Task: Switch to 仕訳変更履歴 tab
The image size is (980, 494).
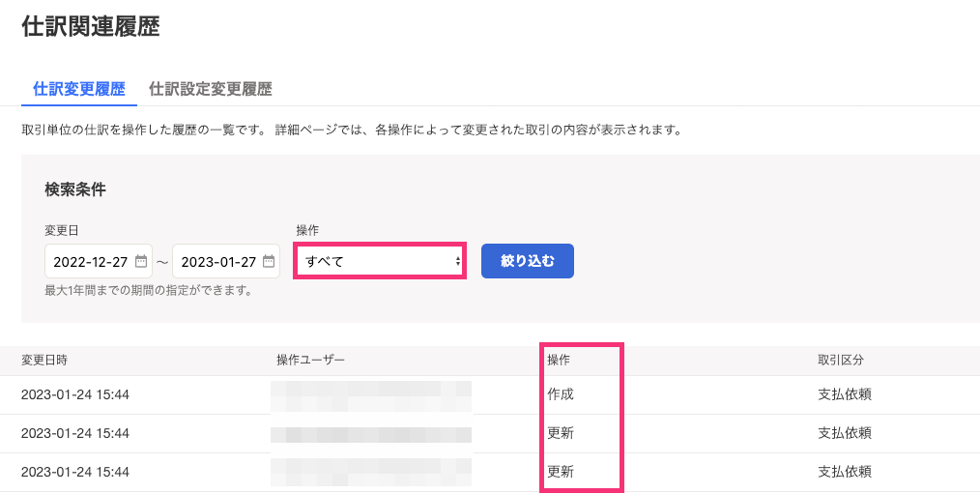Action: [79, 89]
